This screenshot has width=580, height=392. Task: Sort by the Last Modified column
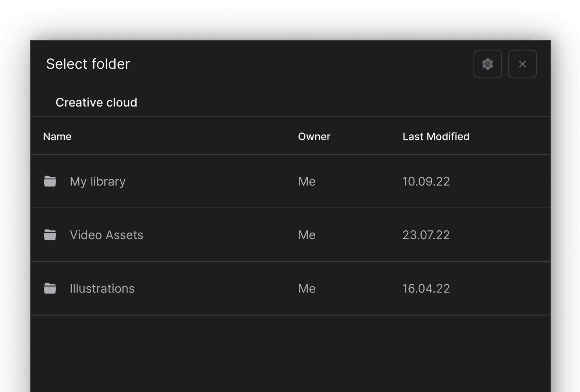(436, 136)
